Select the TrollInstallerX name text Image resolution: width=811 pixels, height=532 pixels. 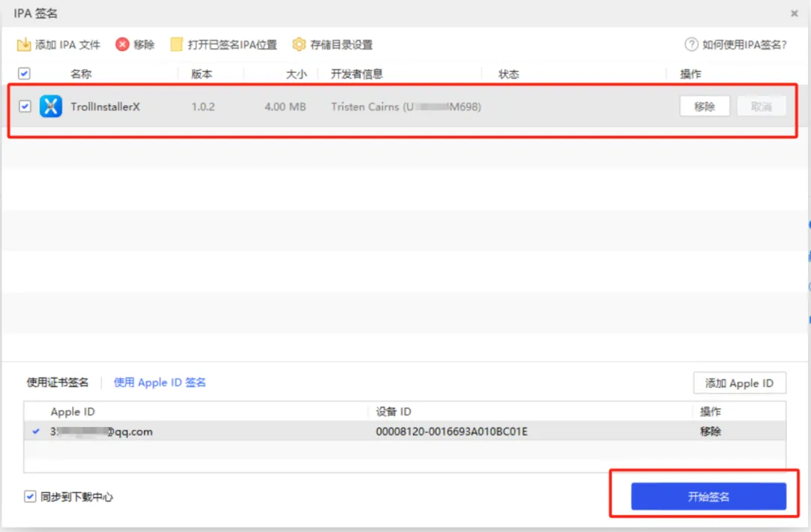click(x=105, y=107)
